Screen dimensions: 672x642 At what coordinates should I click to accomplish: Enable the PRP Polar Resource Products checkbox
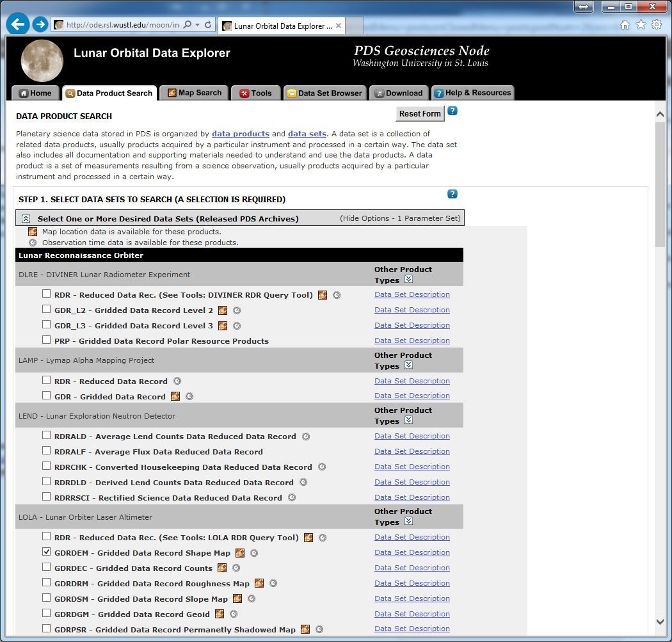(46, 339)
